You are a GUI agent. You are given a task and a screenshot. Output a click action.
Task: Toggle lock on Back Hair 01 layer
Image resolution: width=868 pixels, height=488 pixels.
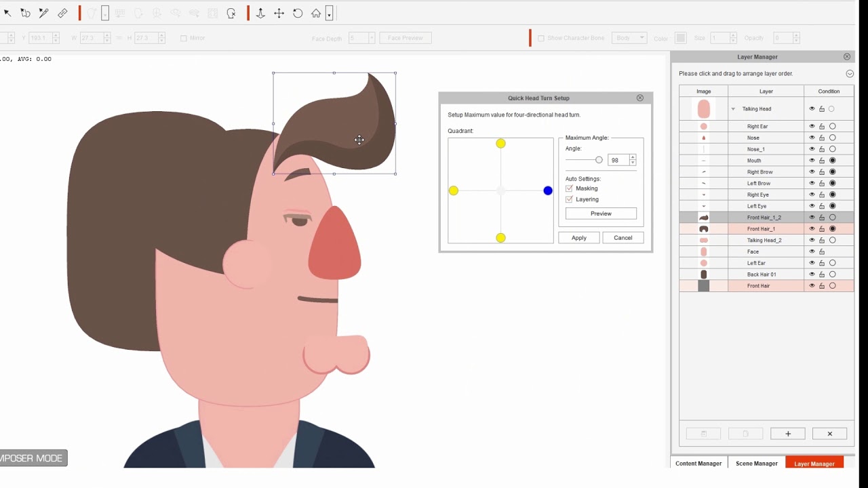pyautogui.click(x=822, y=274)
